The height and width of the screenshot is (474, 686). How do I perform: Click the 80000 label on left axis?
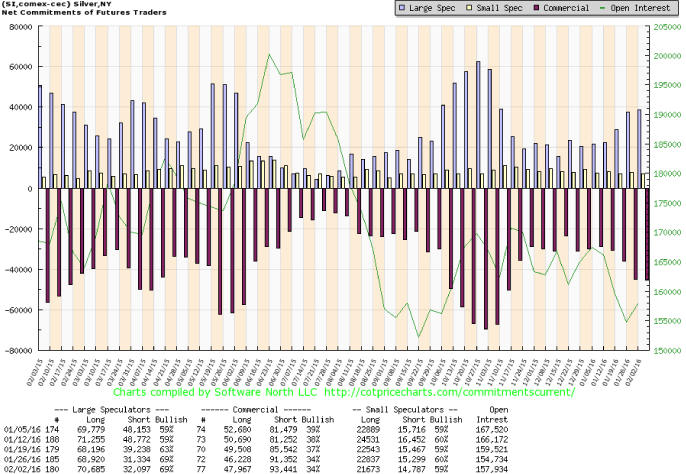[19, 27]
